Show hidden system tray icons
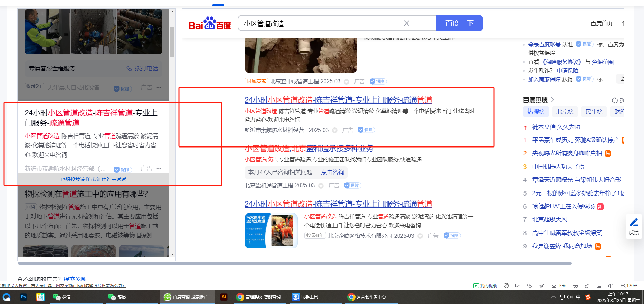644x304 pixels. 553,297
